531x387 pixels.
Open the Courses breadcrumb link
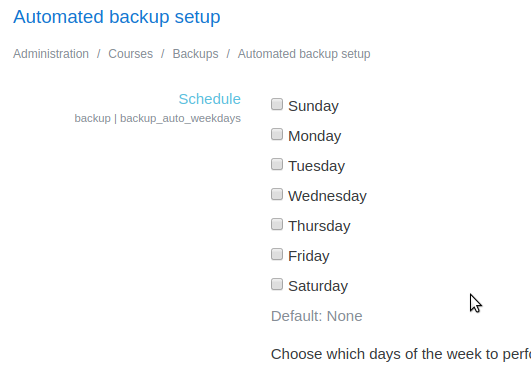click(x=130, y=54)
